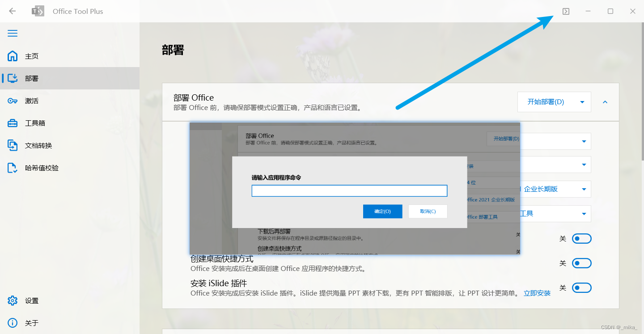This screenshot has width=644, height=334.
Task: Close the Office Tool Plus window
Action: point(632,11)
